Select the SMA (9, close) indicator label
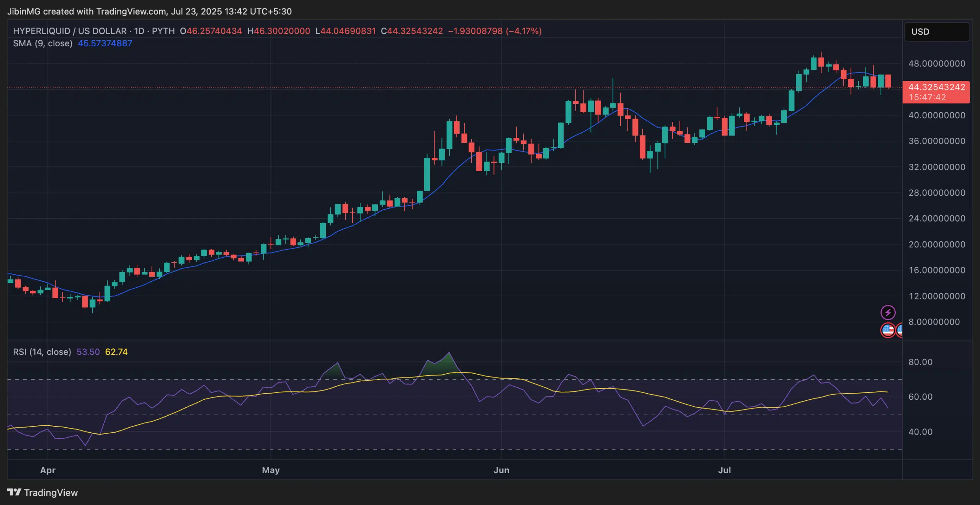This screenshot has width=980, height=505. [x=42, y=43]
